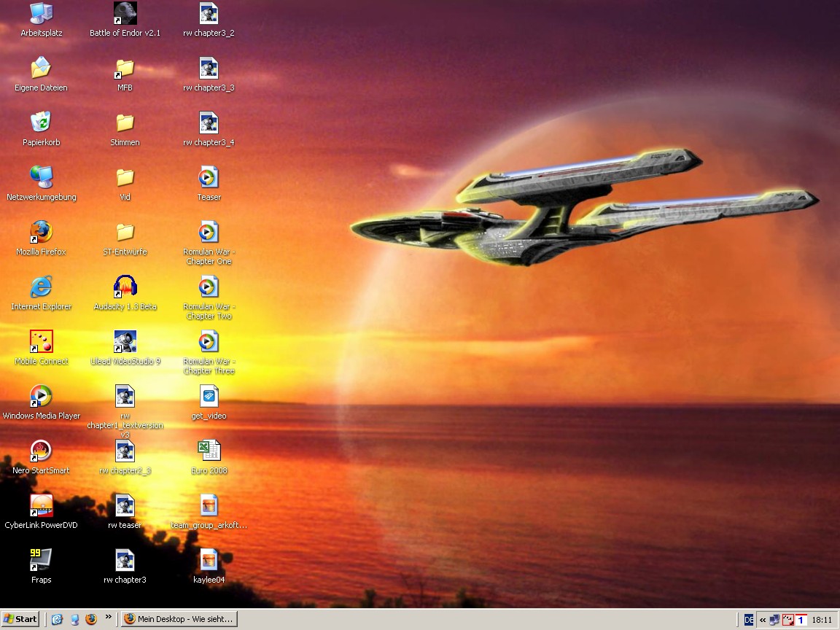This screenshot has height=630, width=840.
Task: Expand hidden system tray icons
Action: click(x=763, y=620)
